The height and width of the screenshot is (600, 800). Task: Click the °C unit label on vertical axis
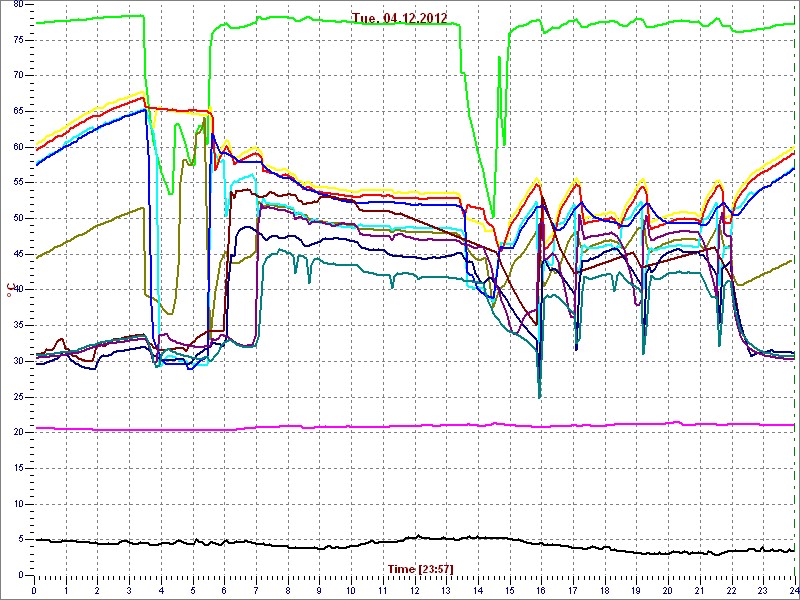(9, 289)
